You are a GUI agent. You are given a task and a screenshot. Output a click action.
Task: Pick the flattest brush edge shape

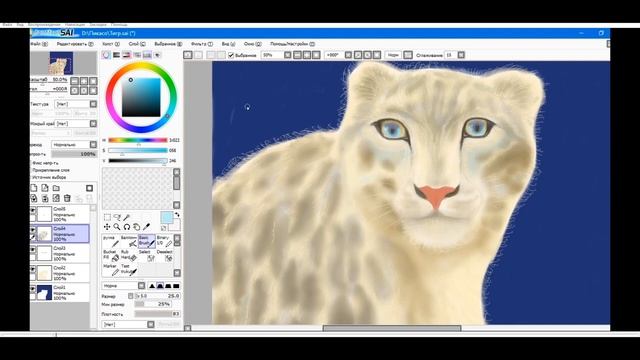click(x=176, y=286)
